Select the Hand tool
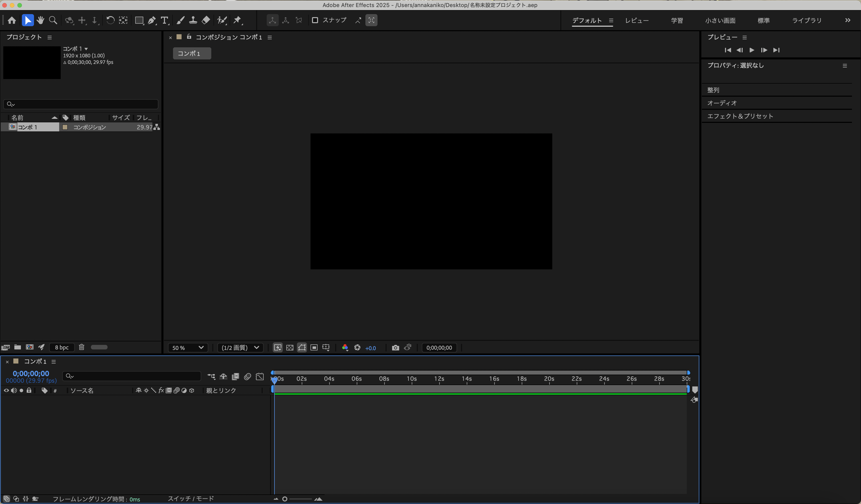This screenshot has width=861, height=504. point(40,20)
